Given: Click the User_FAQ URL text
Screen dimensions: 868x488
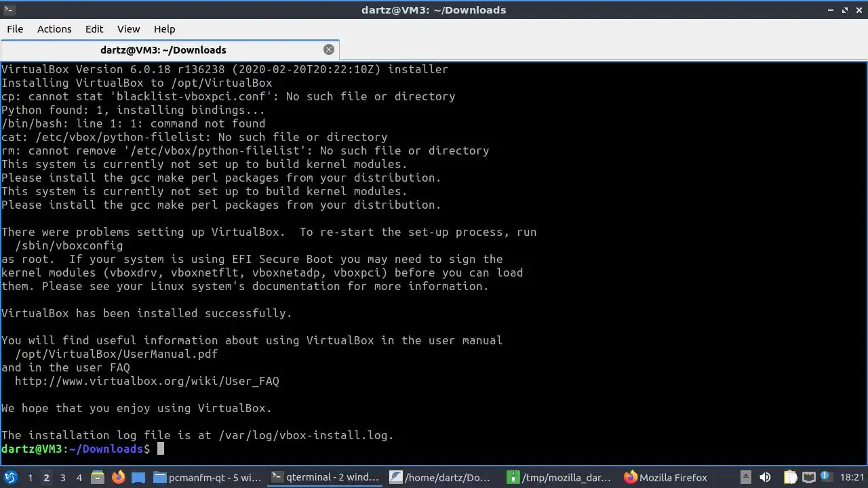Looking at the screenshot, I should point(147,381).
